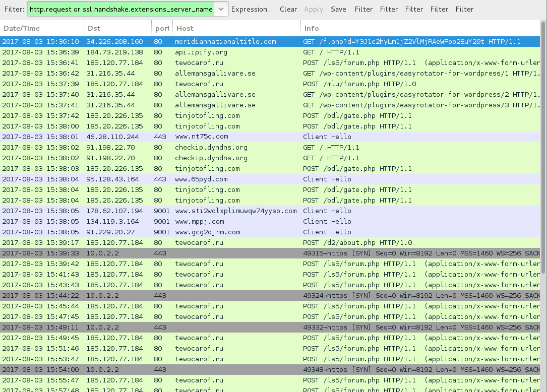Apply the display filter
This screenshot has width=547, height=392.
(x=313, y=10)
